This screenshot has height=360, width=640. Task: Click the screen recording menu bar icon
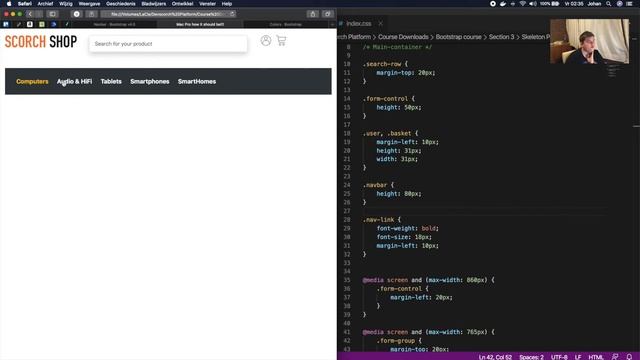(x=493, y=4)
